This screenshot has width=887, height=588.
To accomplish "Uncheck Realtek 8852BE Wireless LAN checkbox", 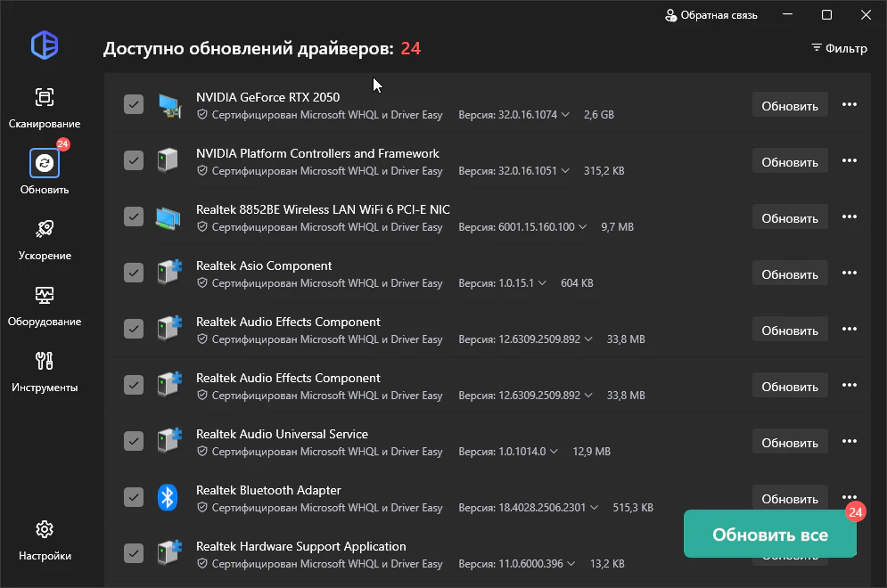I will tap(134, 216).
